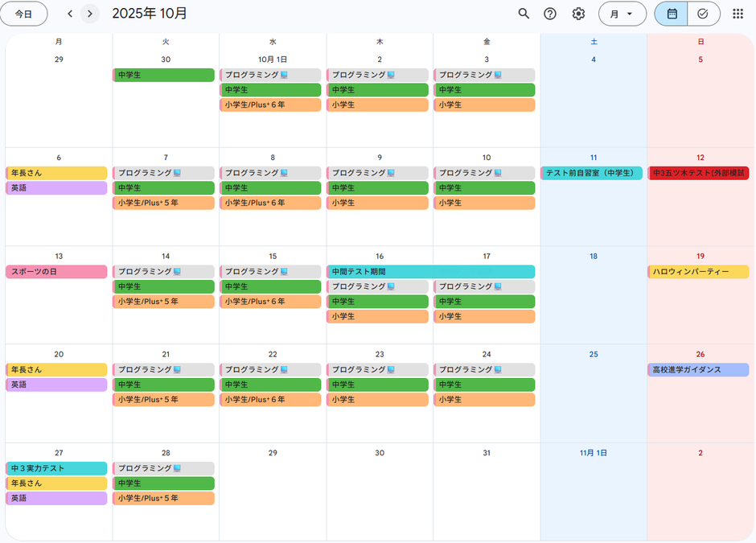756x543 pixels.
Task: Open 小学生/Plus+ 6年 event on October 1
Action: click(x=270, y=105)
